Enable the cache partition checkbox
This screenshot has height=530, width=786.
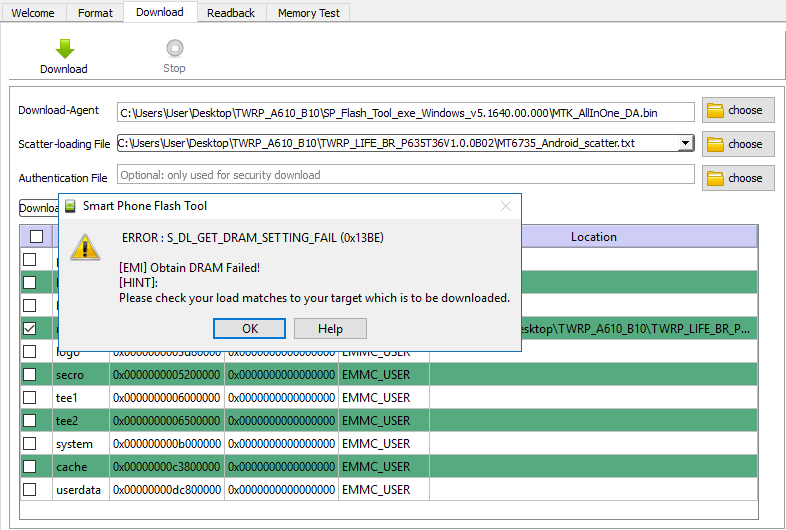tap(30, 467)
